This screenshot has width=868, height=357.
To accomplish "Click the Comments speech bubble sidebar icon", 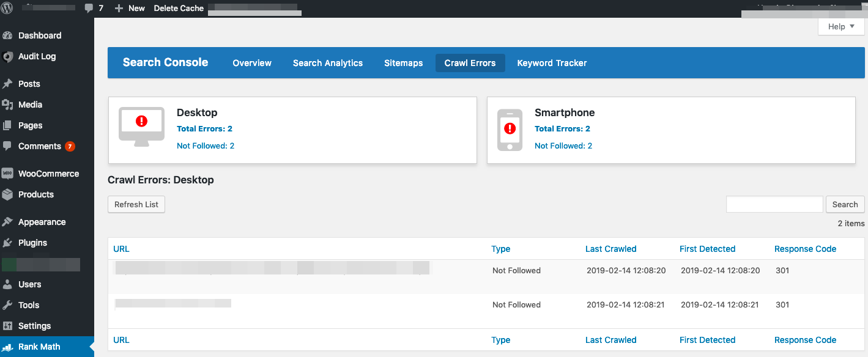I will point(8,146).
